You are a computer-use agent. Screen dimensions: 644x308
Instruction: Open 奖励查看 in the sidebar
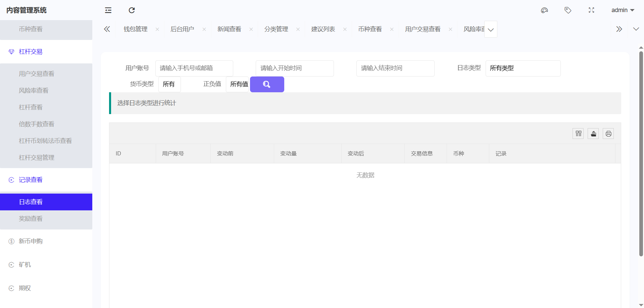click(x=31, y=219)
